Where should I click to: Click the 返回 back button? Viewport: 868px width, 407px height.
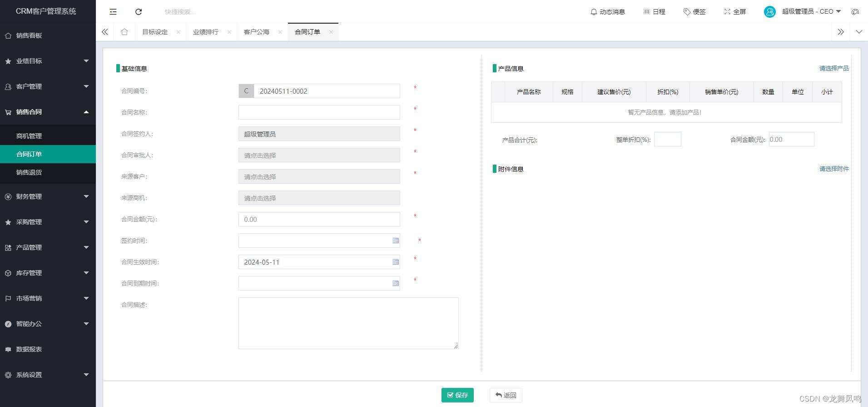pos(506,395)
